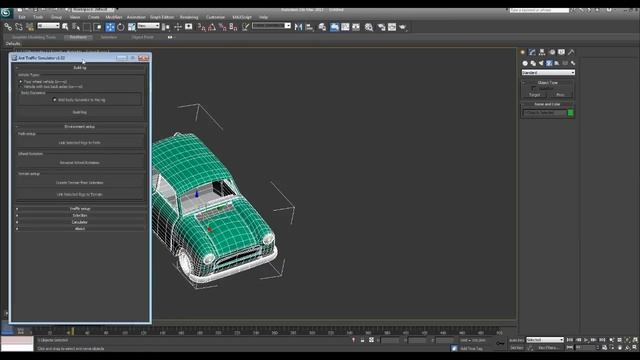Screen dimensions: 640x360
Task: Open the Render Setup icon
Action: (381, 27)
